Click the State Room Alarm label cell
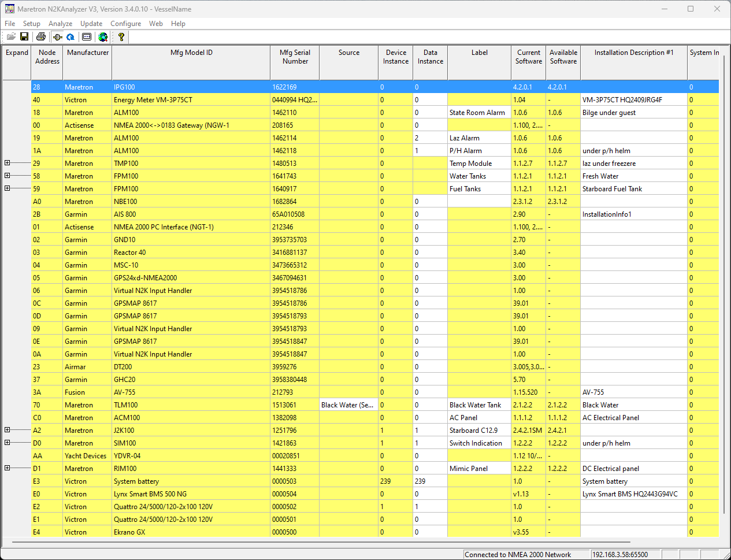 click(480, 113)
